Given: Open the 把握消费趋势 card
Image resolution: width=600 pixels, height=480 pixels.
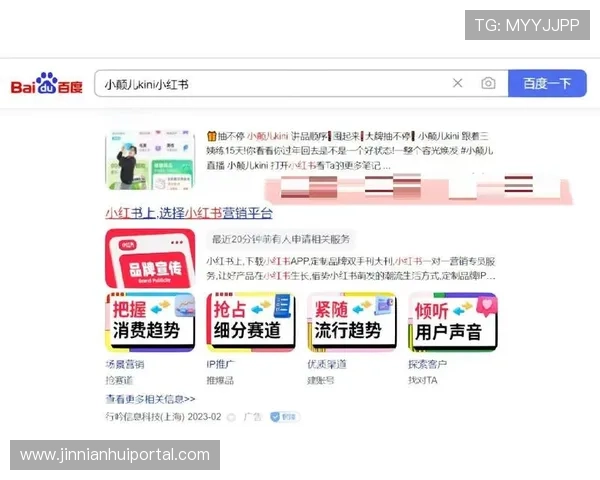Looking at the screenshot, I should [x=150, y=322].
